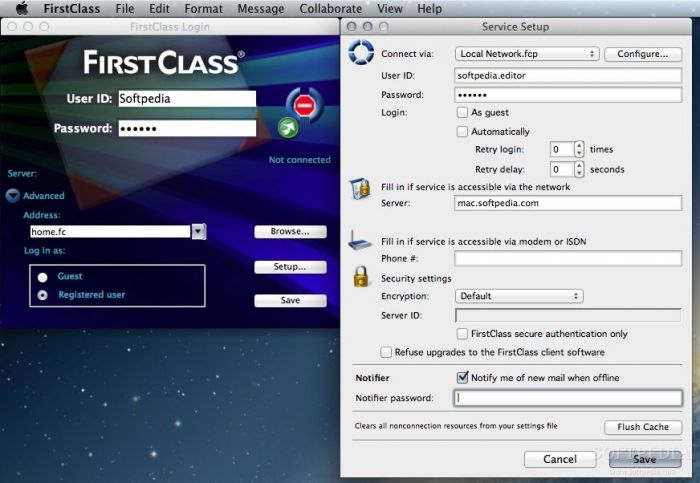Click the lifesaver ring icon in Service Setup
The height and width of the screenshot is (483, 700).
(361, 53)
